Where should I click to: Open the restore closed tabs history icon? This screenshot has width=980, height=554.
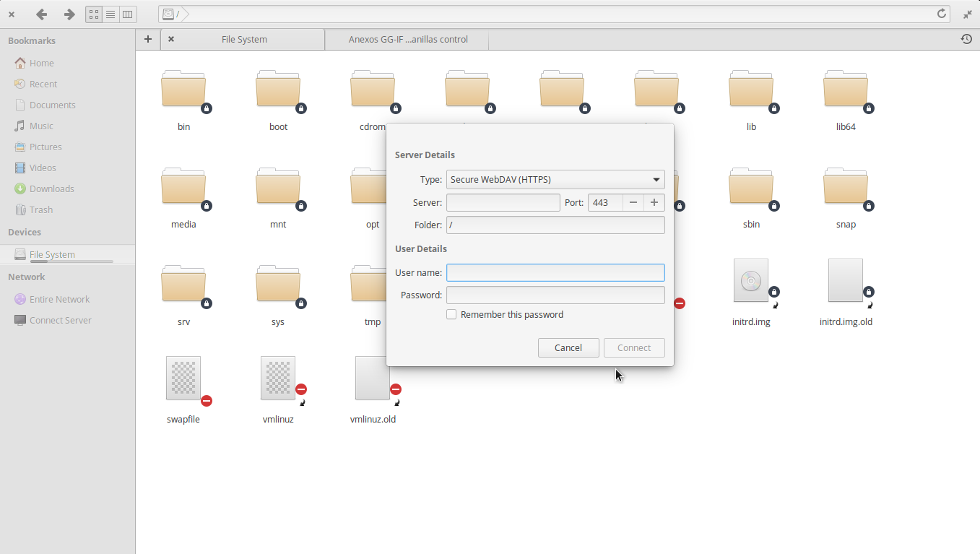pos(968,39)
